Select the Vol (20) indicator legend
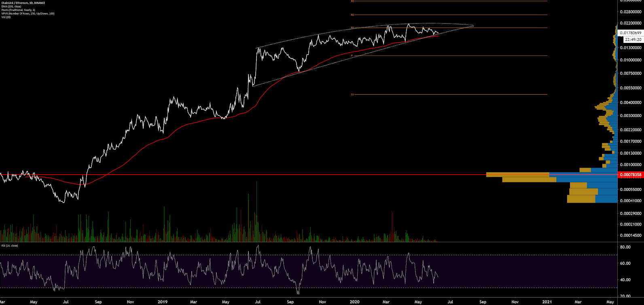644x305 pixels. coord(6,17)
